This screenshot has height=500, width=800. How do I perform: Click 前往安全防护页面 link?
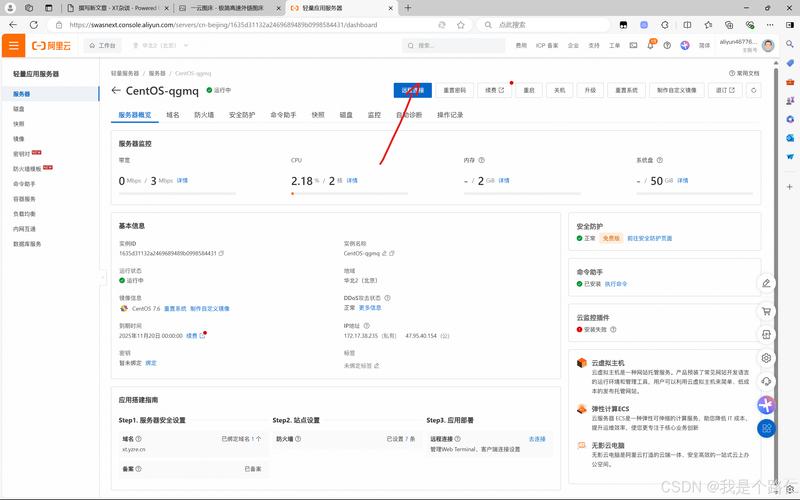[x=649, y=238]
